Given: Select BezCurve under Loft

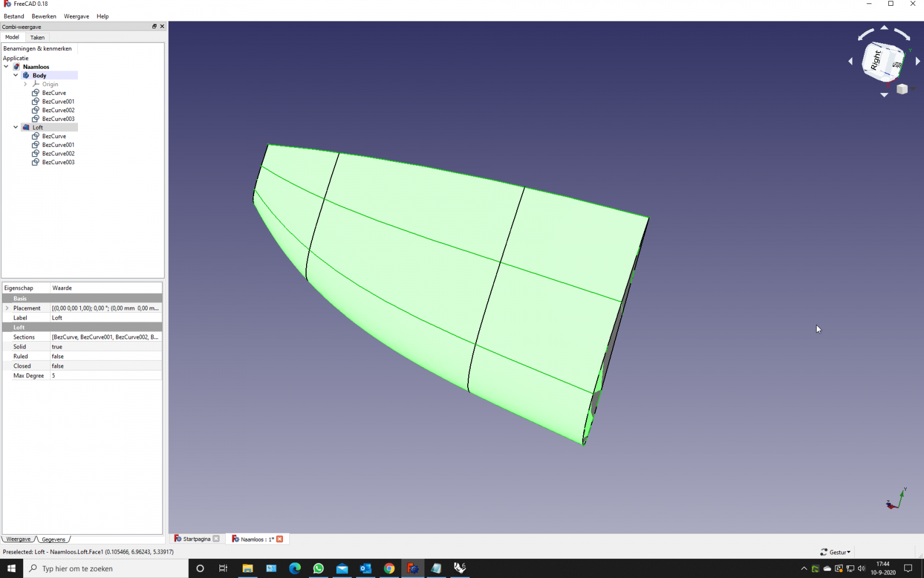Looking at the screenshot, I should point(54,136).
